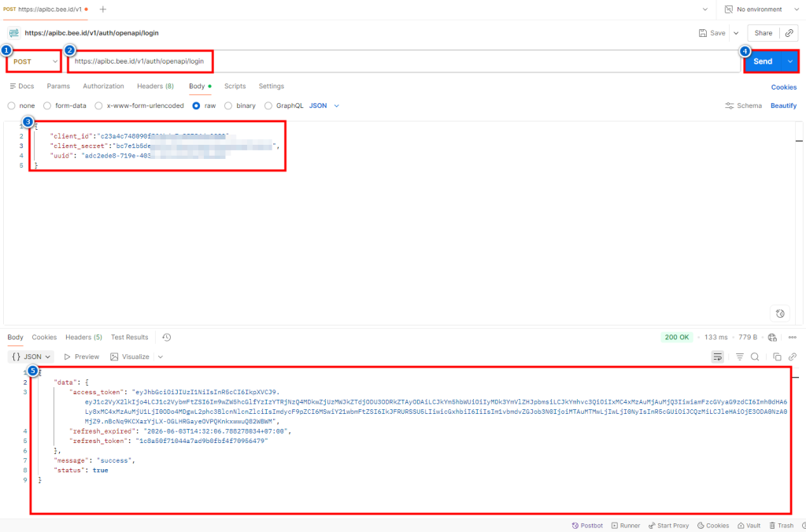Open the Headers (8) tab
This screenshot has height=532, width=806.
click(x=155, y=87)
